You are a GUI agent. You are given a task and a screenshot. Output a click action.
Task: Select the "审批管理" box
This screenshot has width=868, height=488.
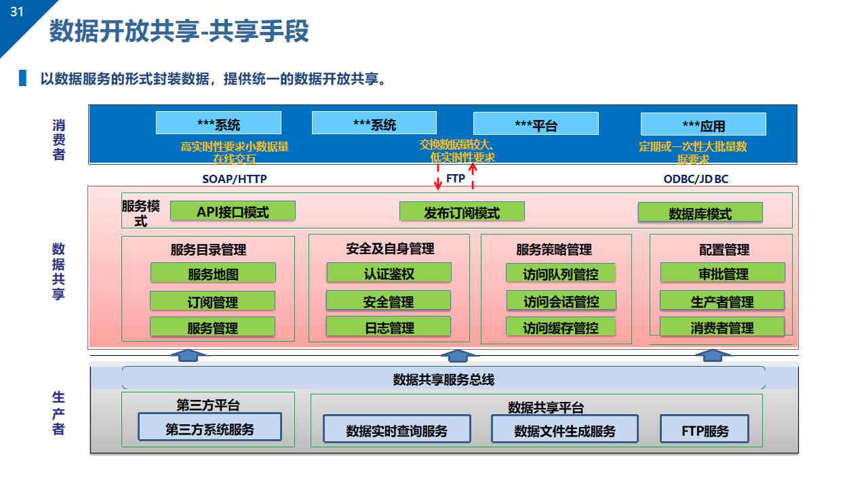(723, 272)
